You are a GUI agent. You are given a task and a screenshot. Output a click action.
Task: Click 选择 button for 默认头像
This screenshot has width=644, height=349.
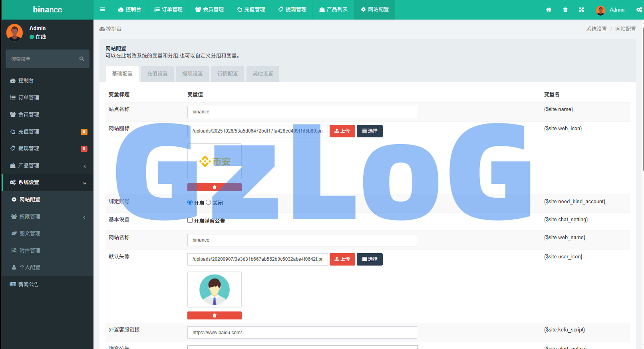370,259
